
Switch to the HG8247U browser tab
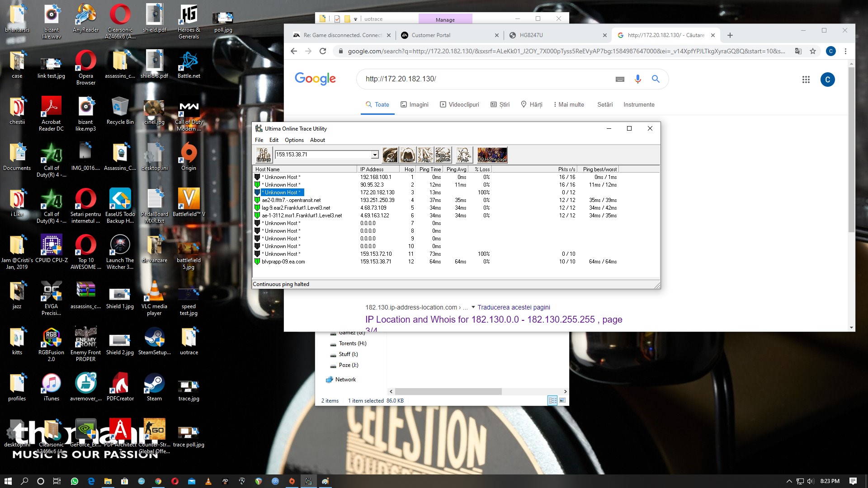(557, 35)
